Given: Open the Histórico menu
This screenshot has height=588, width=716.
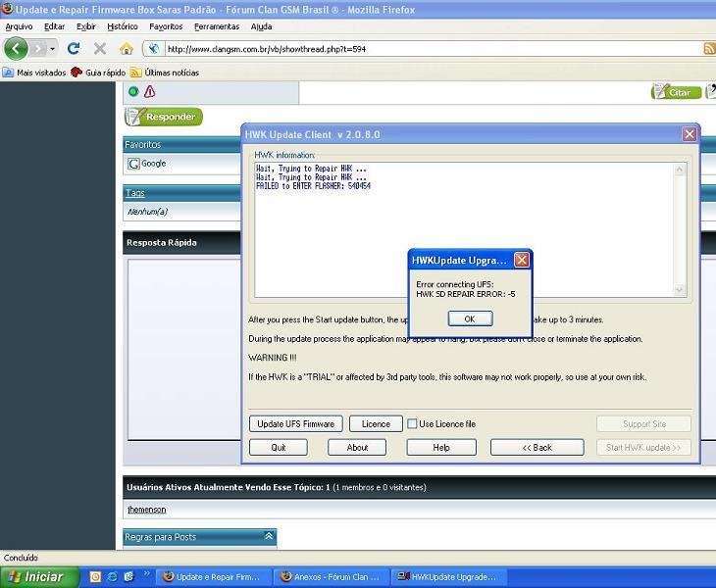Looking at the screenshot, I should click(123, 26).
